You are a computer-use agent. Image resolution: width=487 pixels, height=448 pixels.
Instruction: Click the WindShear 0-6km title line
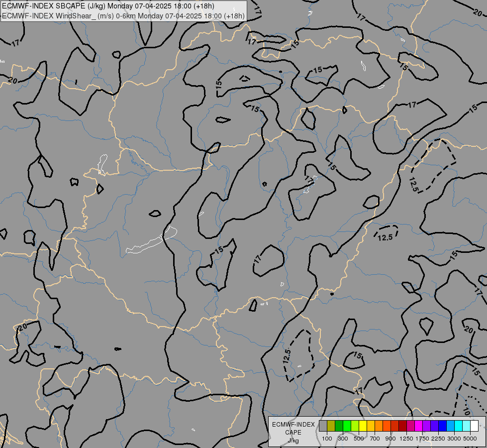[123, 16]
